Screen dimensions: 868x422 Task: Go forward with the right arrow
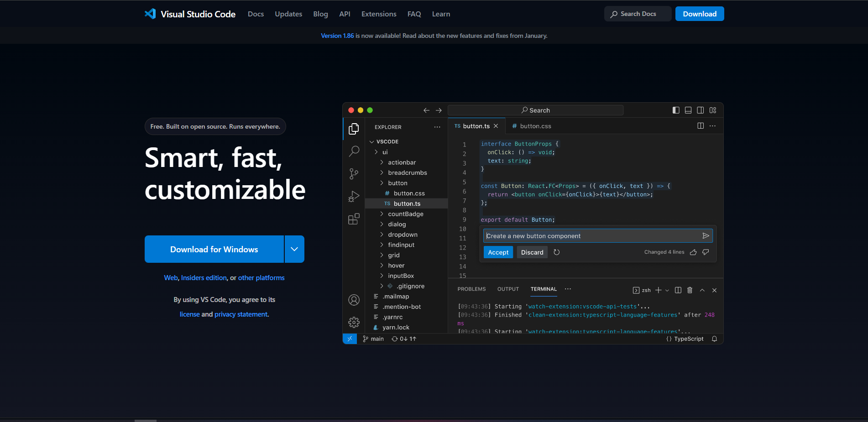(x=439, y=110)
